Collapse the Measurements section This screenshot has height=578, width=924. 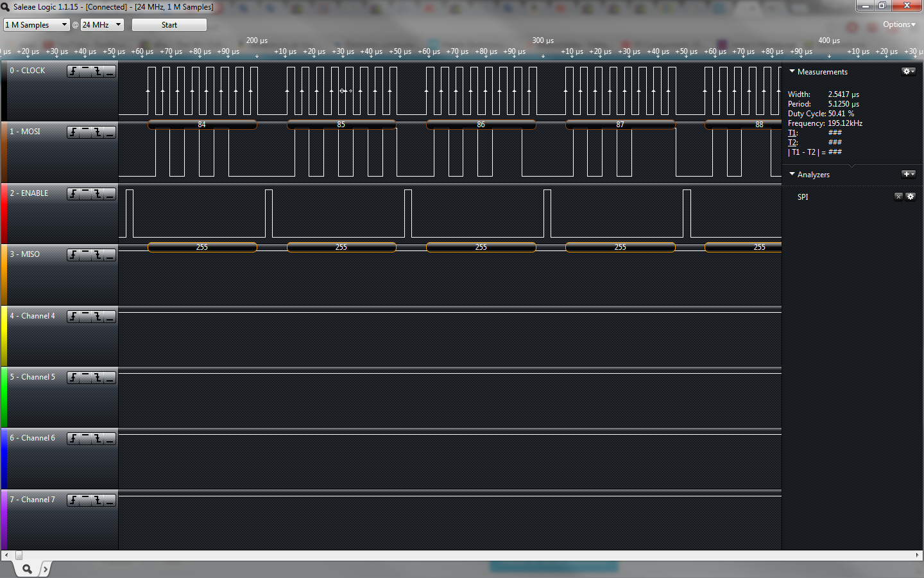[791, 71]
